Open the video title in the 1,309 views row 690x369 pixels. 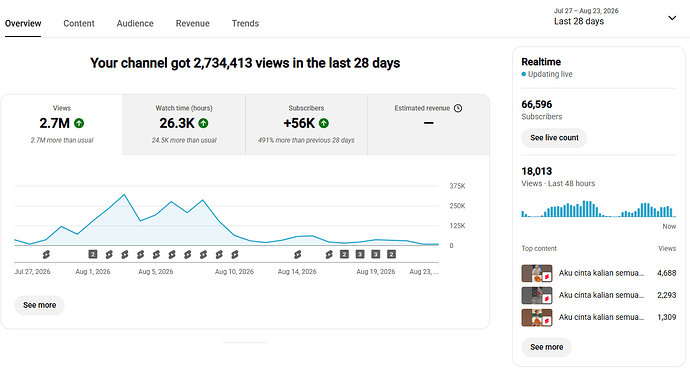(601, 317)
